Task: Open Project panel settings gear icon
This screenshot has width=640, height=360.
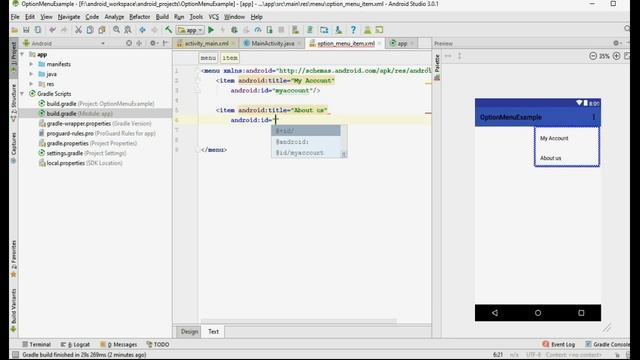Action: [153, 43]
